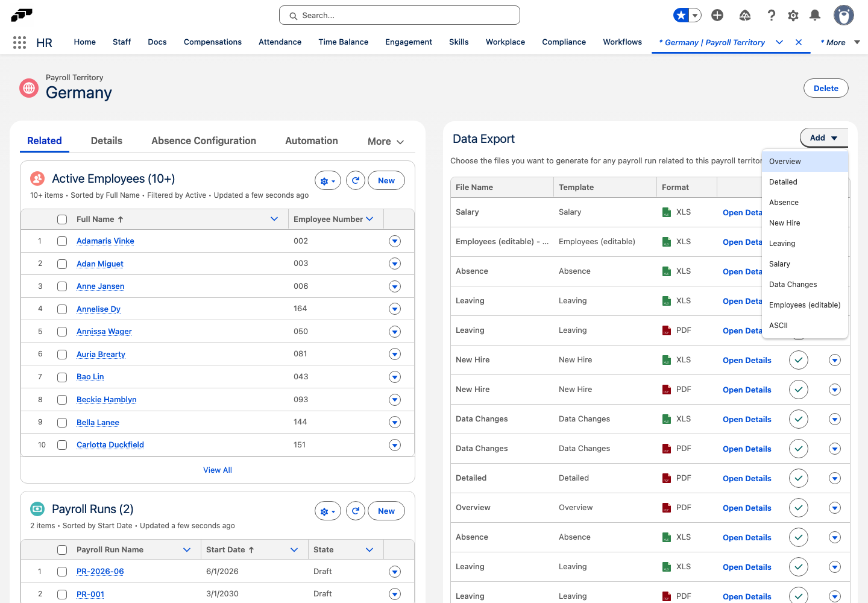Viewport: 868px width, 603px height.
Task: Check the PR-2026-06 row checkbox
Action: 62,572
